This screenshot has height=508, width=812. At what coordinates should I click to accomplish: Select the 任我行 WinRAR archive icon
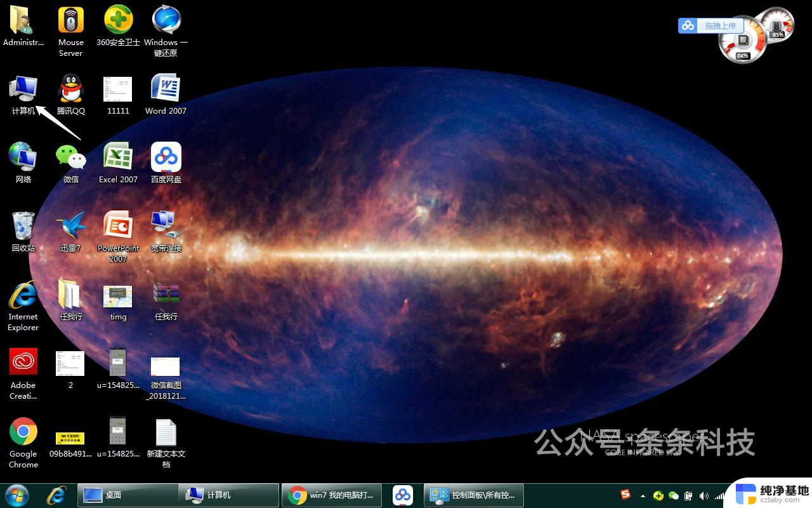click(x=166, y=300)
